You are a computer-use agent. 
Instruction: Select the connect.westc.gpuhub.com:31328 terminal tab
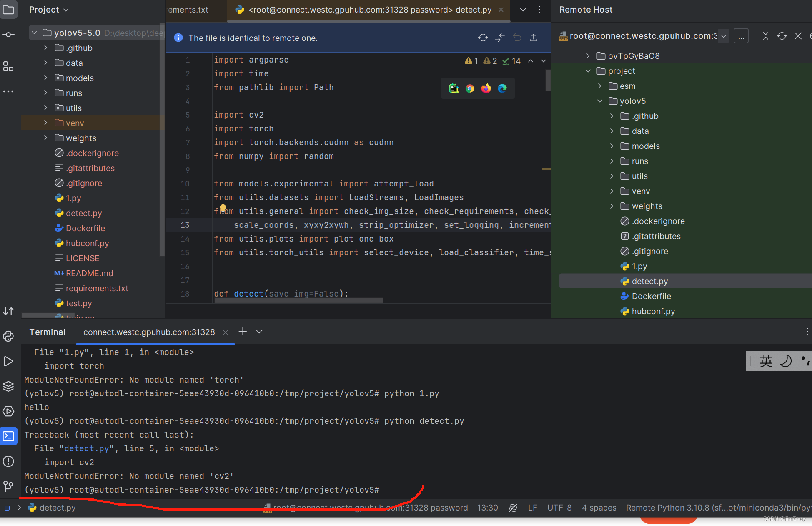tap(149, 332)
